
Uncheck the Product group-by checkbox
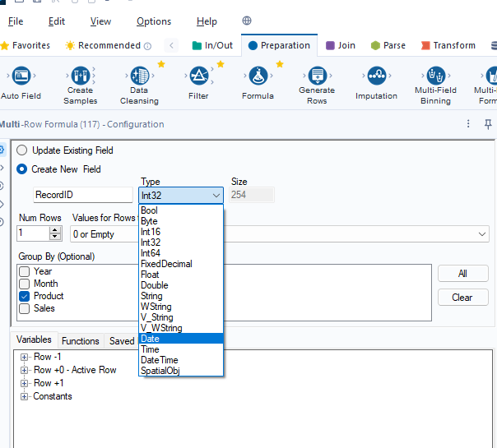25,296
